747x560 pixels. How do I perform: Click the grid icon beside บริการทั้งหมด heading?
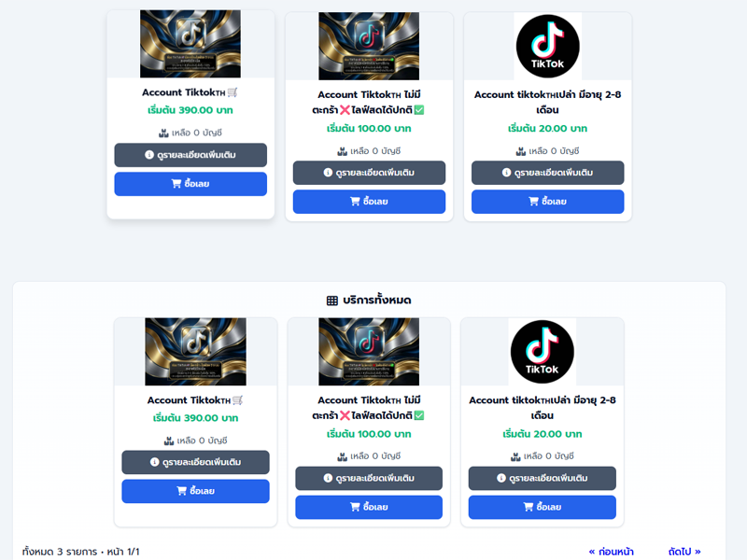332,301
